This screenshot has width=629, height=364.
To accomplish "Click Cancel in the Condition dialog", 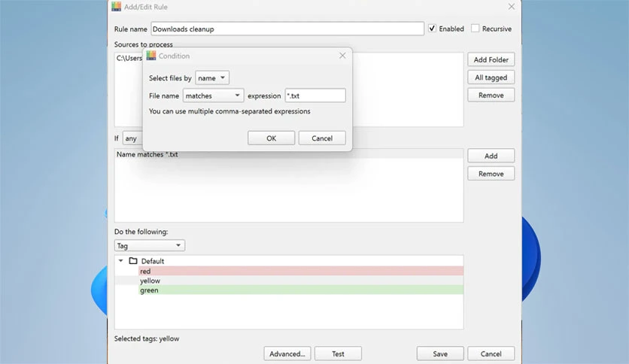I will pyautogui.click(x=322, y=138).
